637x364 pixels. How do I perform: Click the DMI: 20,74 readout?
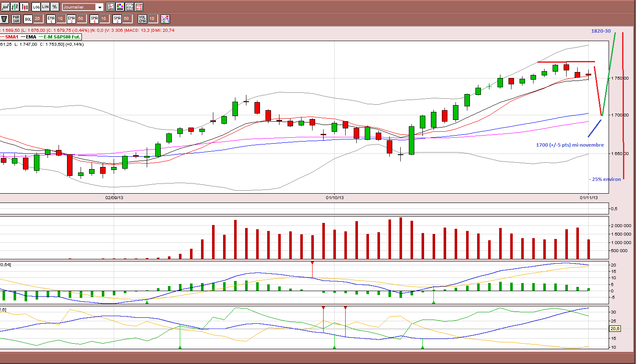point(162,31)
